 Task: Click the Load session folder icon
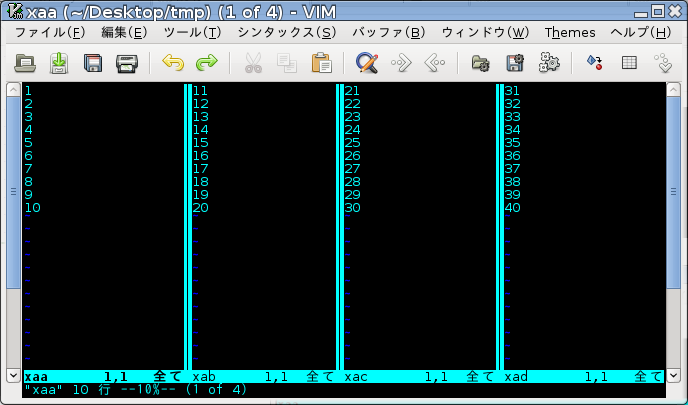[480, 63]
